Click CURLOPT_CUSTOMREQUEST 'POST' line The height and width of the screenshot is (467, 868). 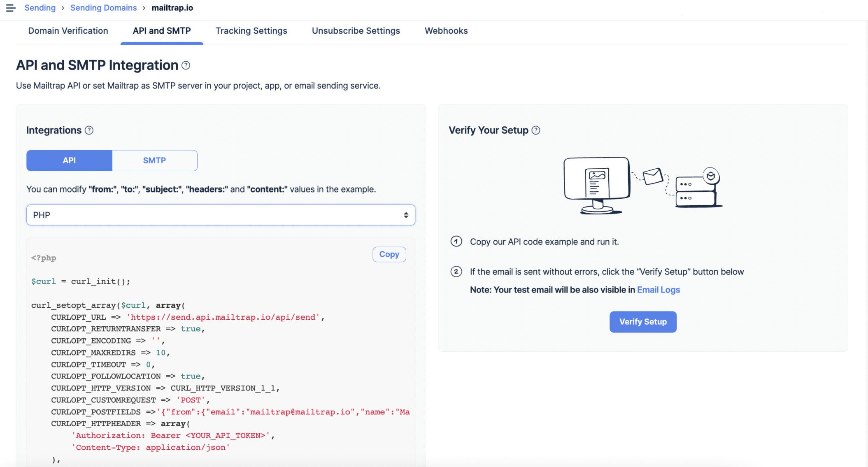pyautogui.click(x=130, y=400)
